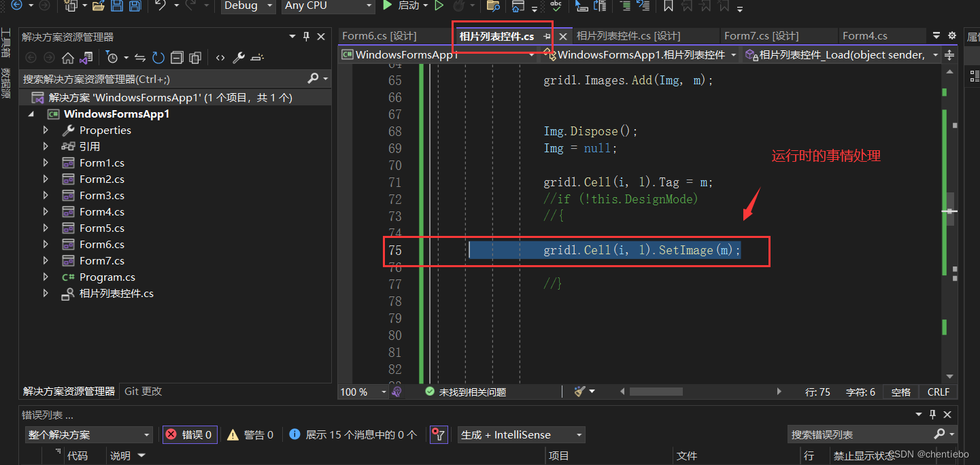
Task: Click the Save All icon
Action: coord(135,5)
